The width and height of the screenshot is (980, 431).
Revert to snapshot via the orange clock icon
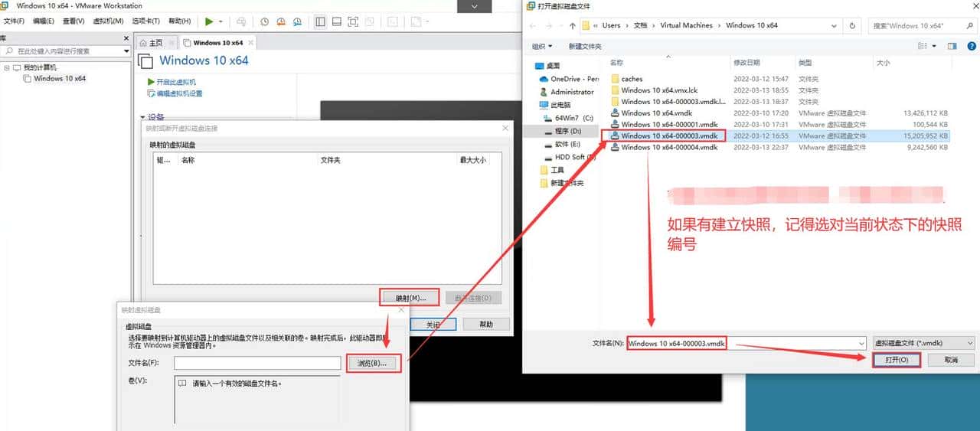280,22
